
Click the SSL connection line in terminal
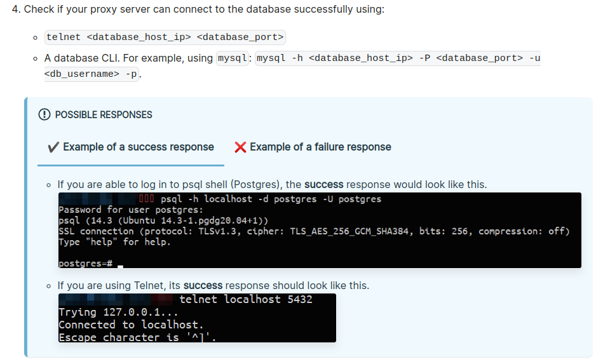point(314,231)
